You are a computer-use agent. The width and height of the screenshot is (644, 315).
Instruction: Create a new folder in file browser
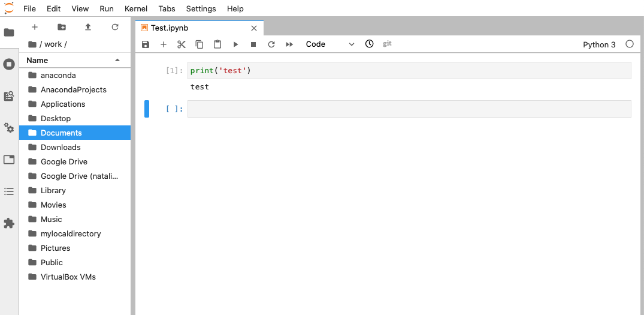[x=62, y=27]
